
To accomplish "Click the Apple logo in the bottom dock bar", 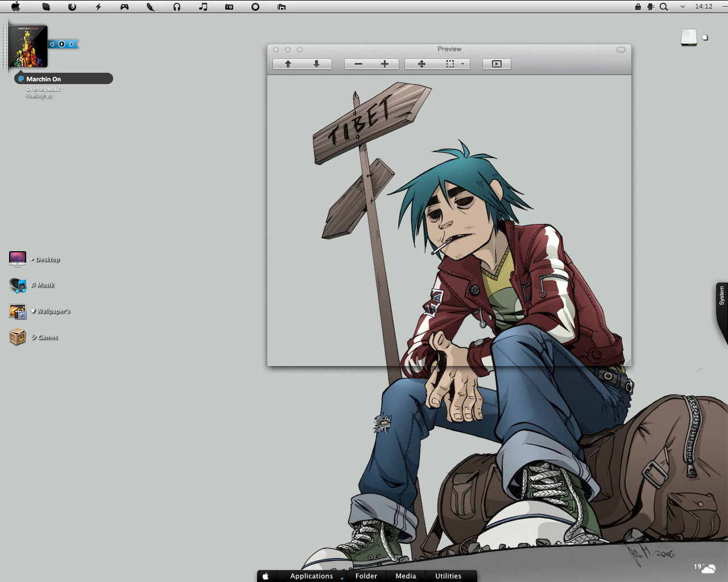I will pyautogui.click(x=265, y=576).
